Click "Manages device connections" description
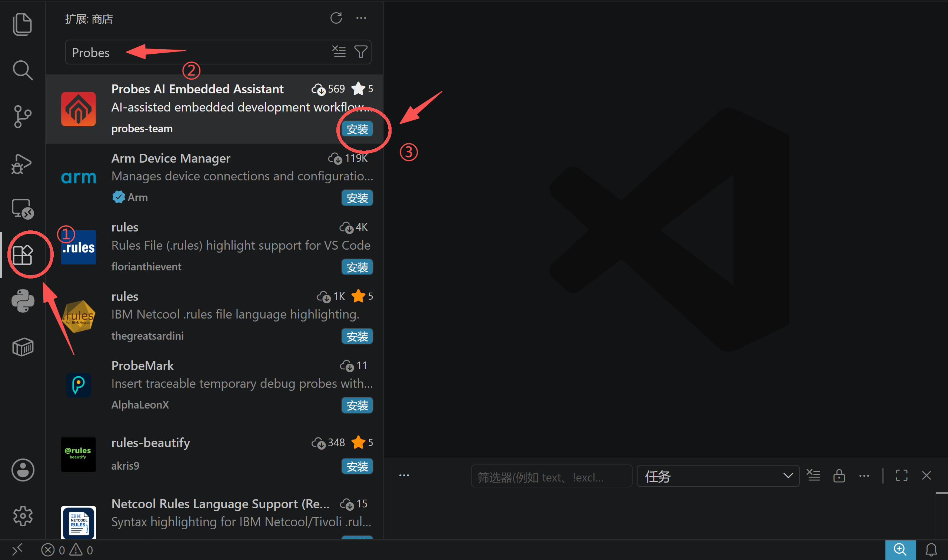This screenshot has height=560, width=948. click(x=242, y=176)
